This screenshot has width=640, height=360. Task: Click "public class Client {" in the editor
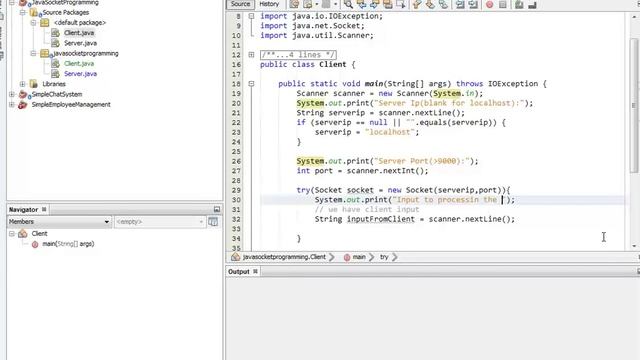tap(308, 64)
